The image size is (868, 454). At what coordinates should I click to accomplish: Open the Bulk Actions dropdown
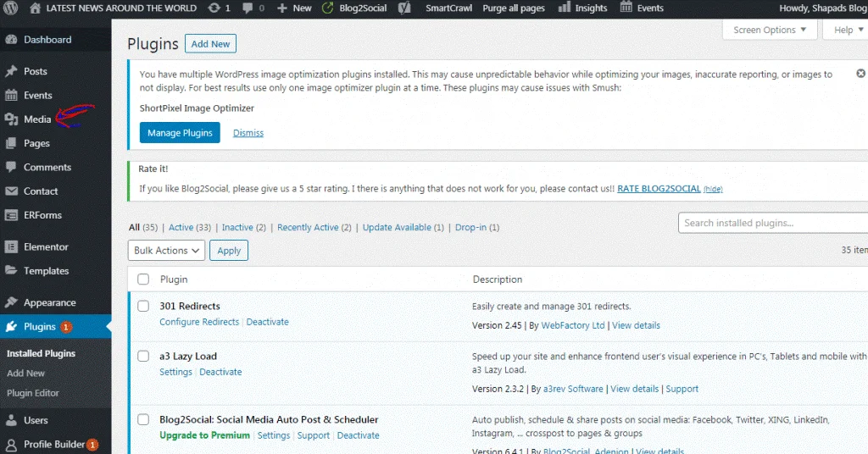pyautogui.click(x=166, y=251)
